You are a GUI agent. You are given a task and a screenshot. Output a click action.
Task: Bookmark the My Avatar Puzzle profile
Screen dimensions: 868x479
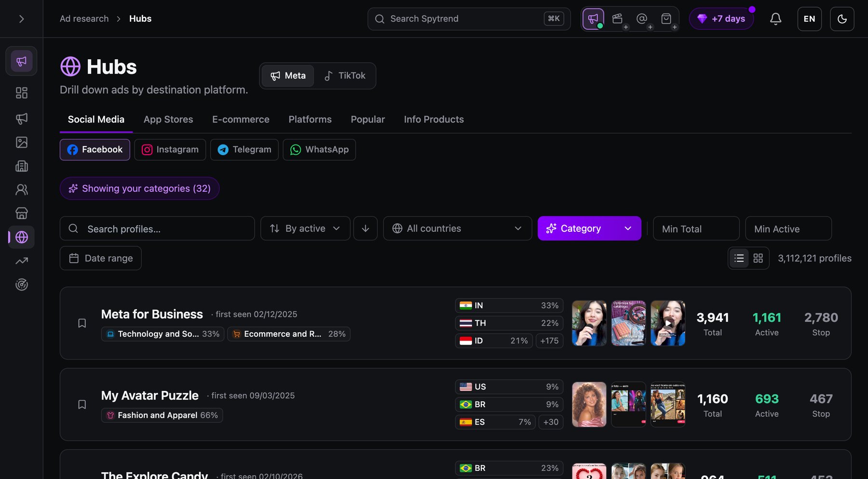(x=82, y=404)
